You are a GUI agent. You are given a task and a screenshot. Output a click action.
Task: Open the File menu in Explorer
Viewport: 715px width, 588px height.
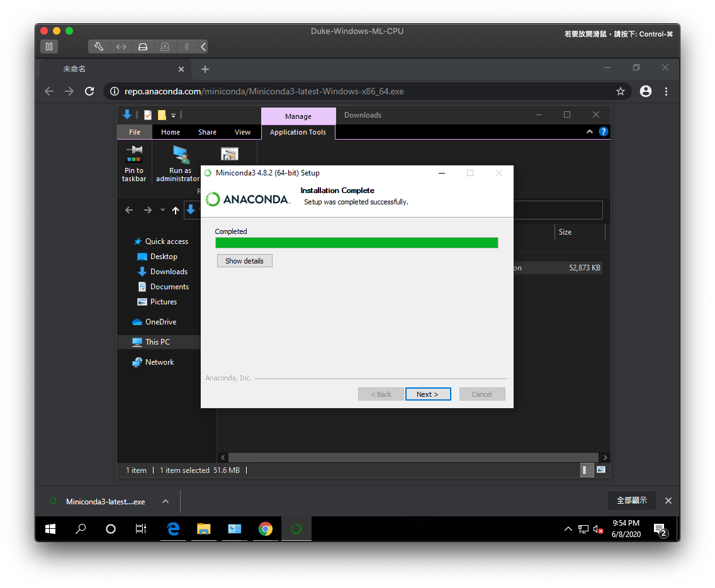(x=134, y=132)
